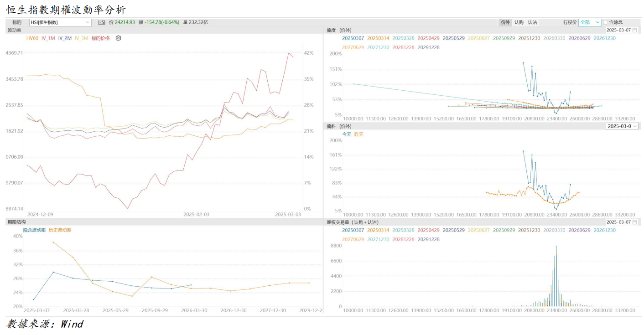Toggle 20260330 expiry in 期权交易量 legend
The height and width of the screenshot is (335, 644).
(555, 230)
